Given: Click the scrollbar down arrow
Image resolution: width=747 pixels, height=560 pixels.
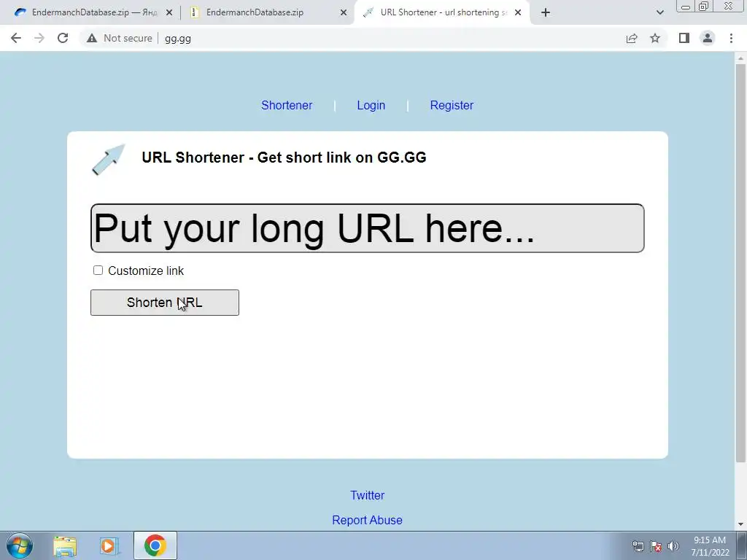Looking at the screenshot, I should pyautogui.click(x=740, y=524).
